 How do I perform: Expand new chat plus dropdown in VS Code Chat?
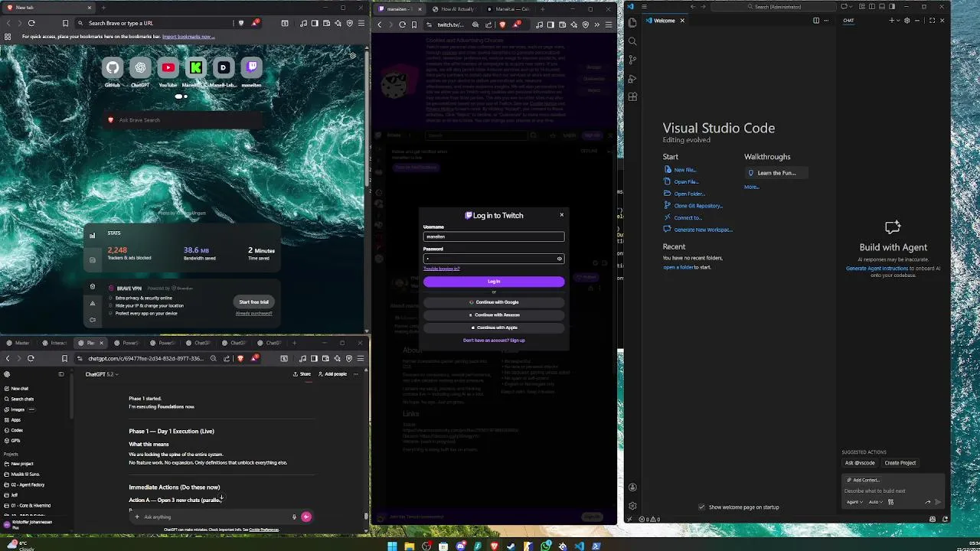pyautogui.click(x=899, y=21)
